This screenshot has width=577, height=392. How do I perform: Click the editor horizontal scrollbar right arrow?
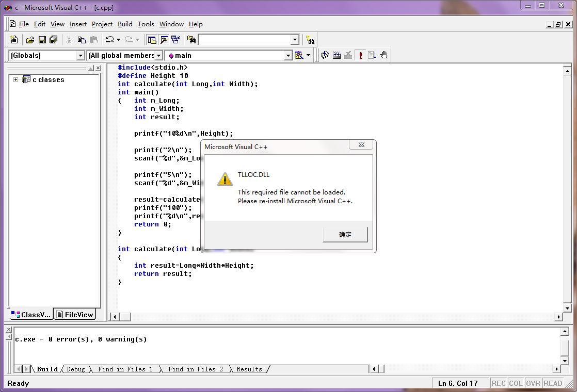pos(558,317)
